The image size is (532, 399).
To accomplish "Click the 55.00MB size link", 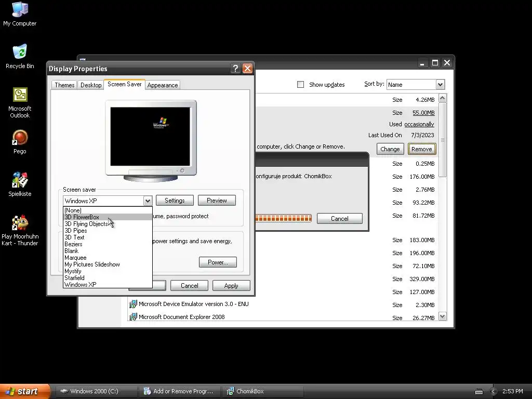I will click(x=423, y=113).
